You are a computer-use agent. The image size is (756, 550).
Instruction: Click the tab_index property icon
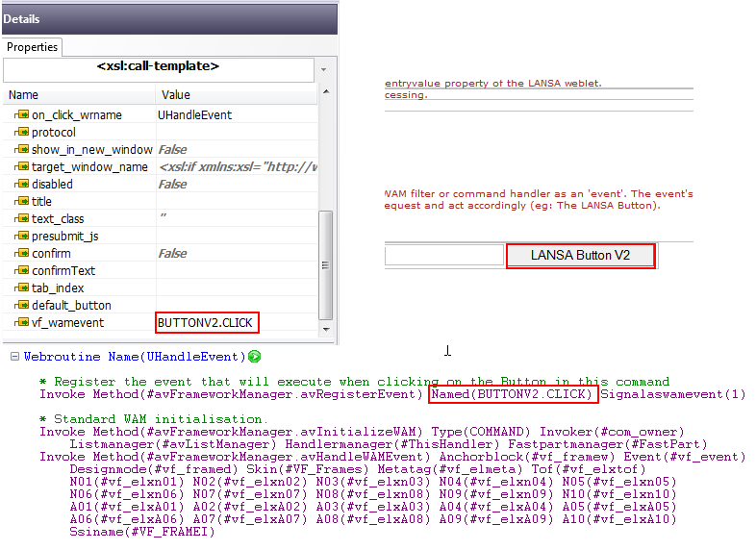pos(22,287)
